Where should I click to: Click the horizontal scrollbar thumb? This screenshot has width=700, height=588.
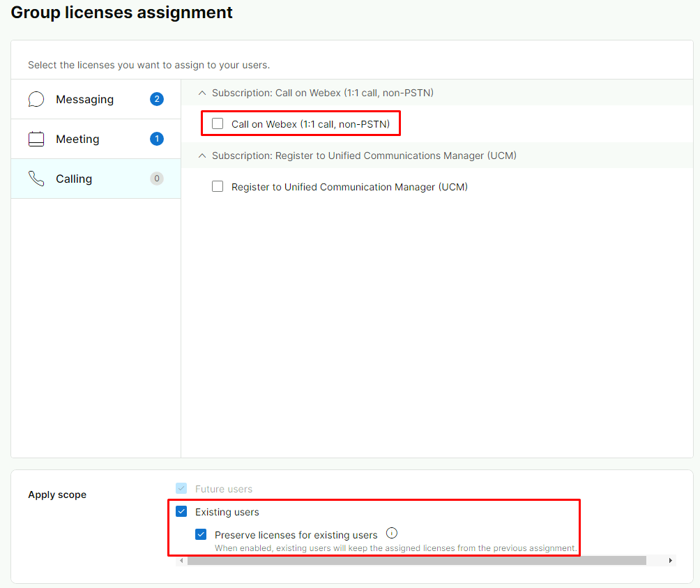[416, 560]
